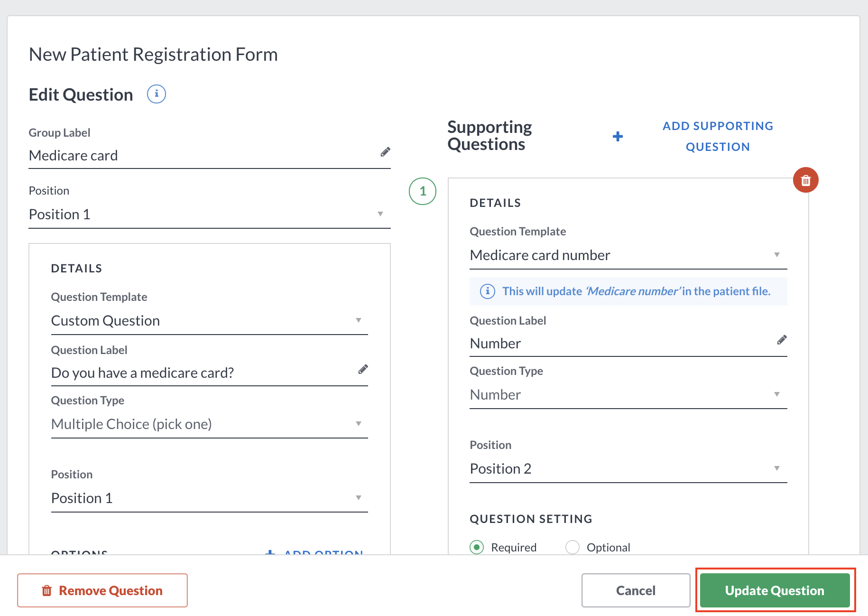This screenshot has width=868, height=616.
Task: Click the Remove Question button
Action: click(x=102, y=590)
